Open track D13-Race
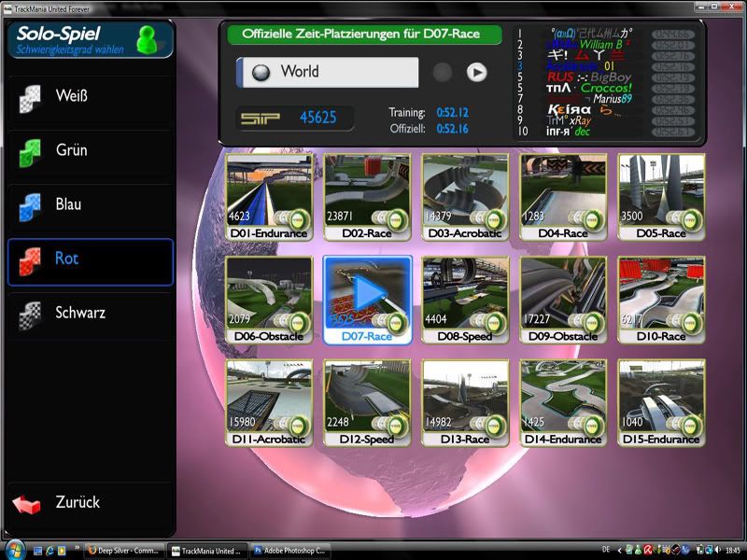747x560 pixels. (465, 403)
